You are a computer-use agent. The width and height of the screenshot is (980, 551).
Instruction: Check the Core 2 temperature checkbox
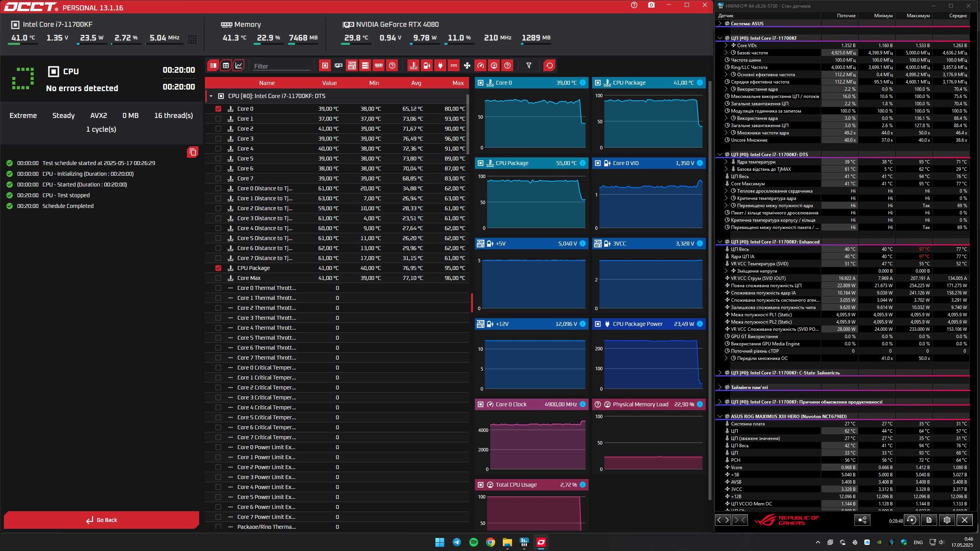218,129
